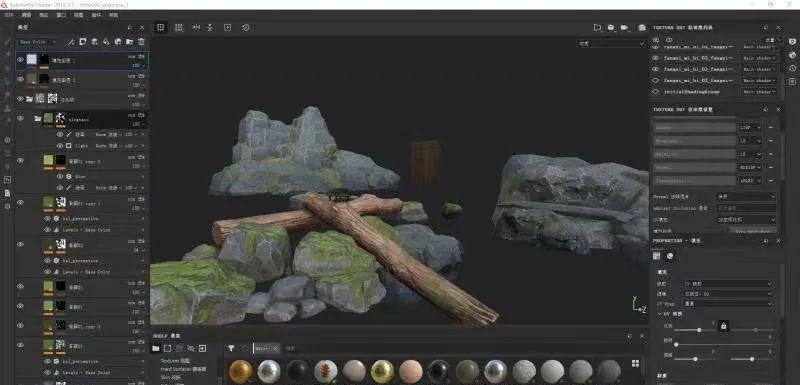Open display settings icon on far right sidebar
Screen dimensions: 800x385
click(792, 42)
